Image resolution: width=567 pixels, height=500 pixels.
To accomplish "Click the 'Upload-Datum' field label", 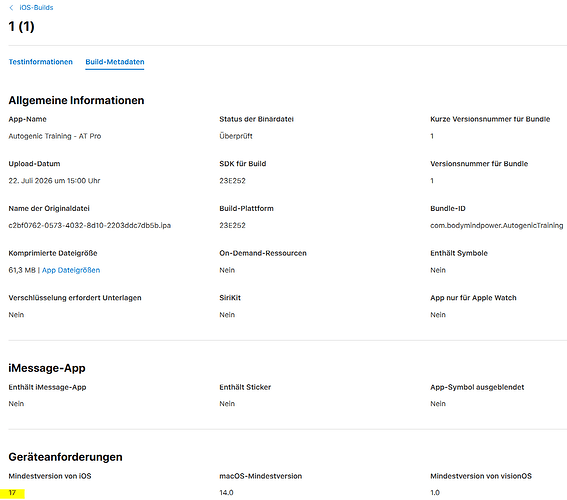I will (34, 164).
